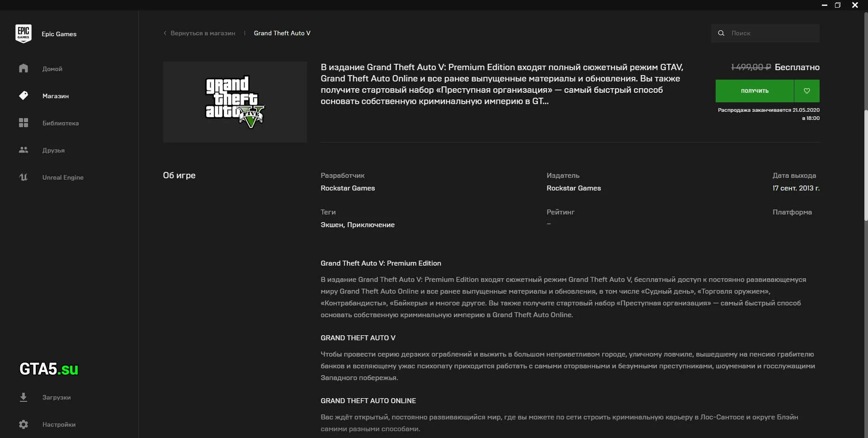Minimize the Epic Games launcher window
Image resolution: width=868 pixels, height=438 pixels.
point(825,5)
